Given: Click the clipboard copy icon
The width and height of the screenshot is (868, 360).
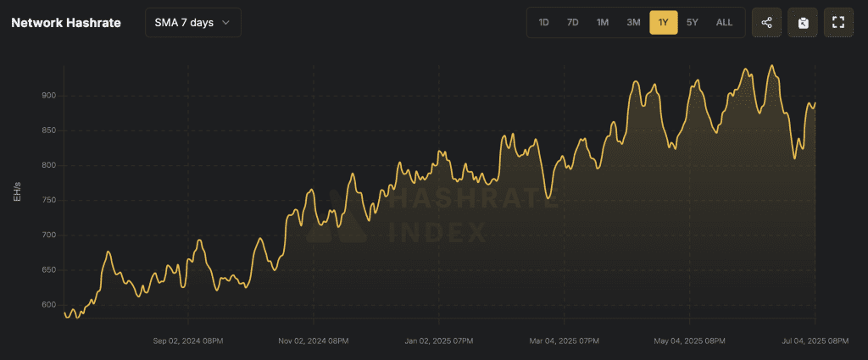Looking at the screenshot, I should 803,23.
